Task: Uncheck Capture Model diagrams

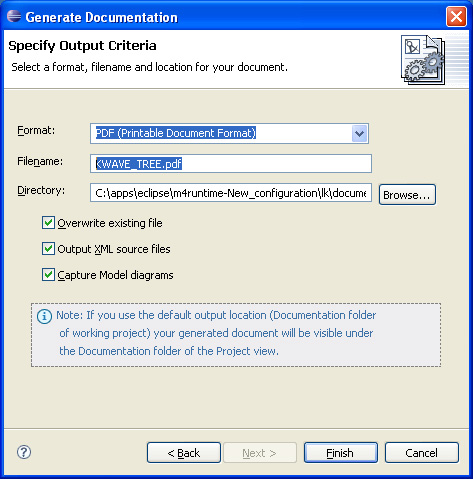Action: (48, 275)
